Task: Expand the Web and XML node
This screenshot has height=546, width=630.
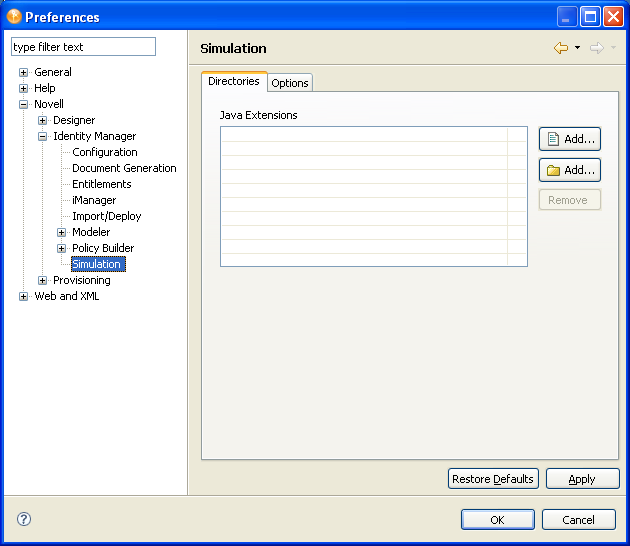Action: pyautogui.click(x=23, y=297)
